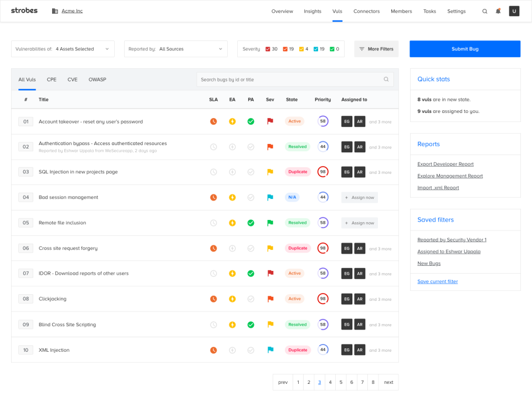Click yellow severity flag for SQL Injection
The image size is (532, 406).
270,172
